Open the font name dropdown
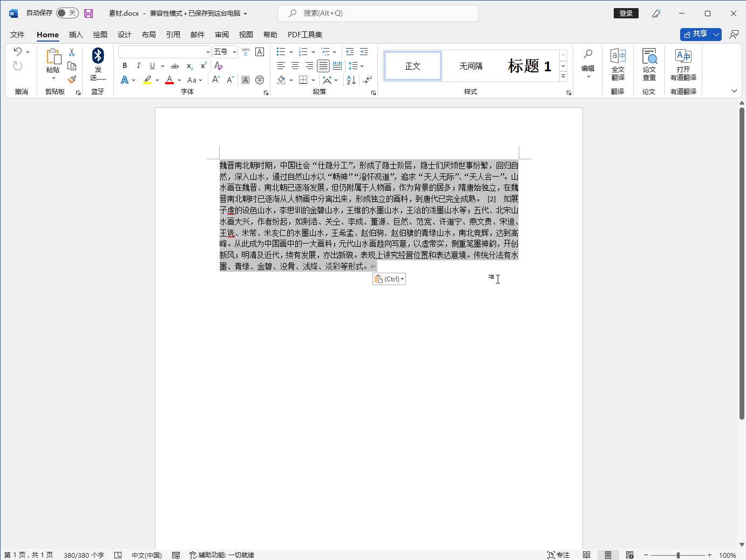746x560 pixels. coord(208,52)
